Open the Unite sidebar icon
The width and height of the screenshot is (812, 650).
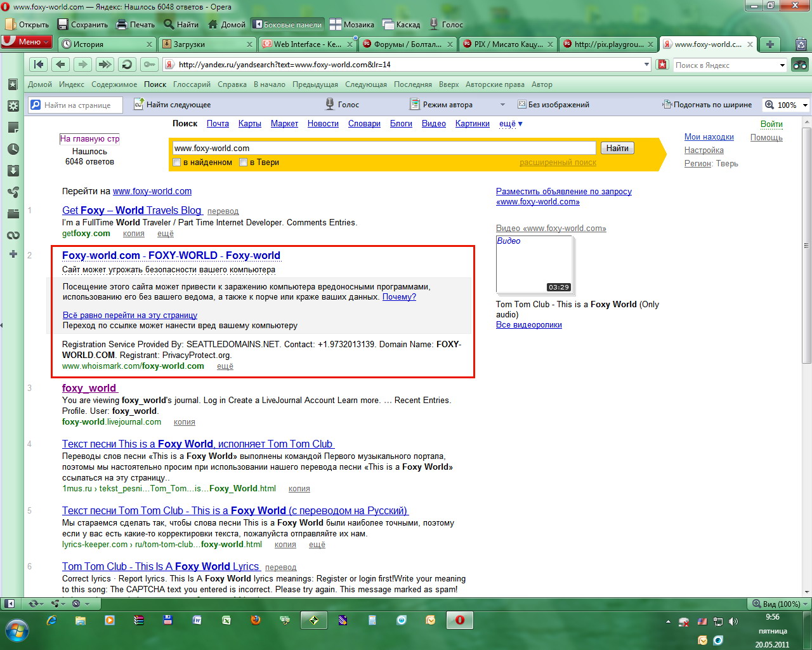[x=13, y=192]
